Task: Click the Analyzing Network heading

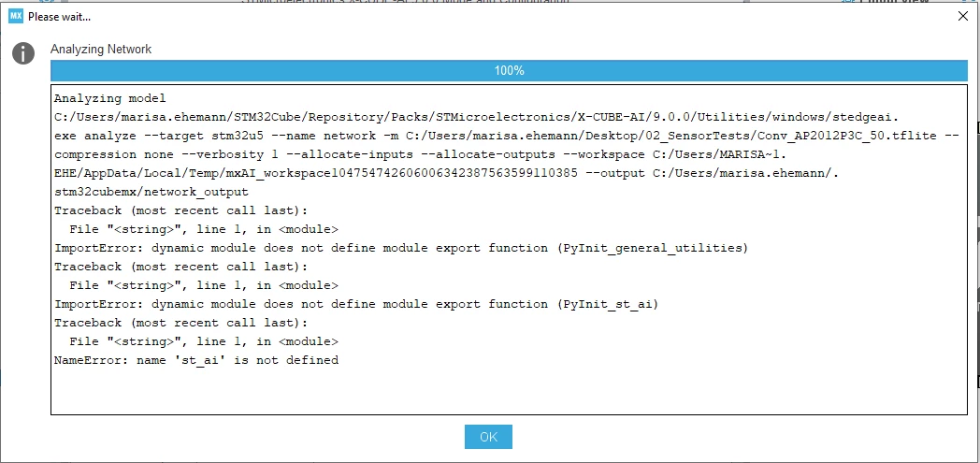Action: (x=101, y=50)
